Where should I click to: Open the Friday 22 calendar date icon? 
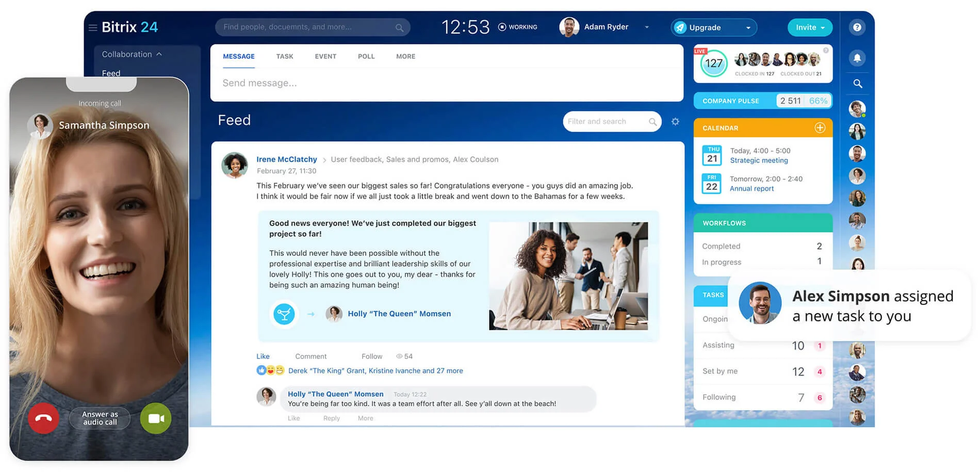point(712,184)
